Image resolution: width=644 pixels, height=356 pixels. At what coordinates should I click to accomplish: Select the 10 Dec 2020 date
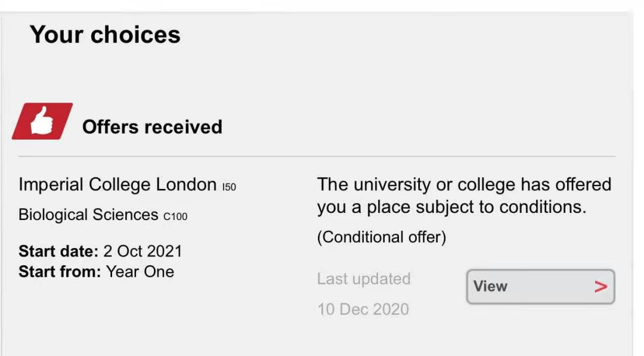(363, 309)
